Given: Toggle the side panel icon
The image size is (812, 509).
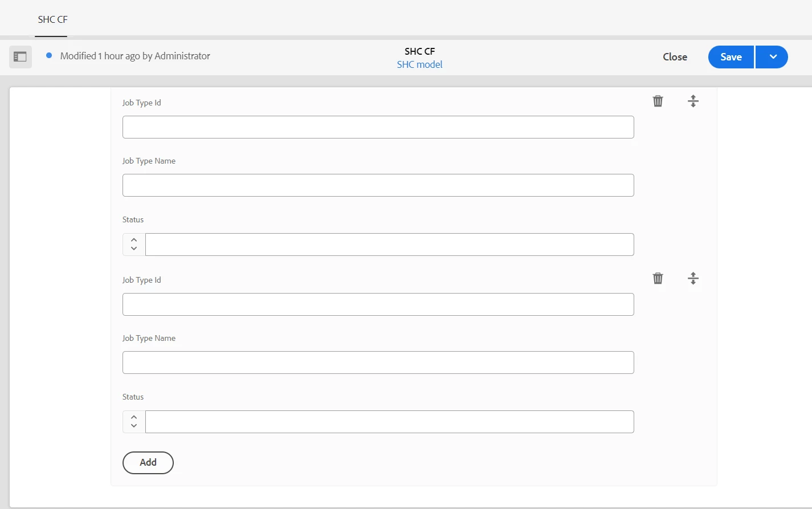Looking at the screenshot, I should [21, 57].
